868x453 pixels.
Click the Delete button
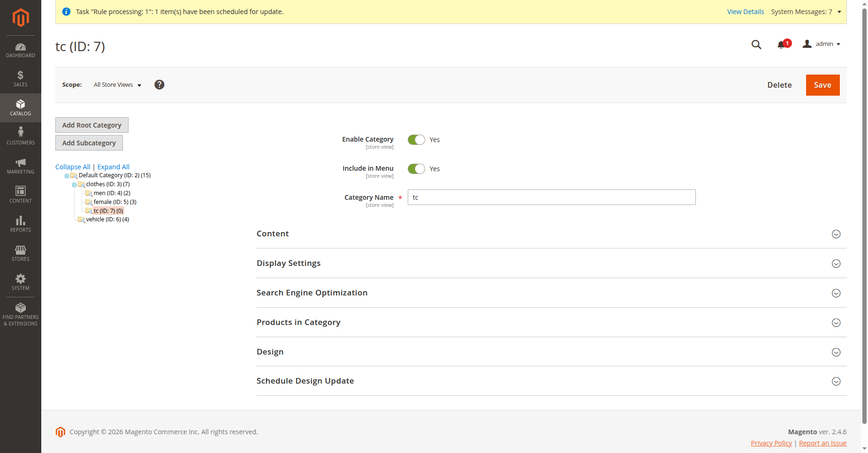point(779,85)
